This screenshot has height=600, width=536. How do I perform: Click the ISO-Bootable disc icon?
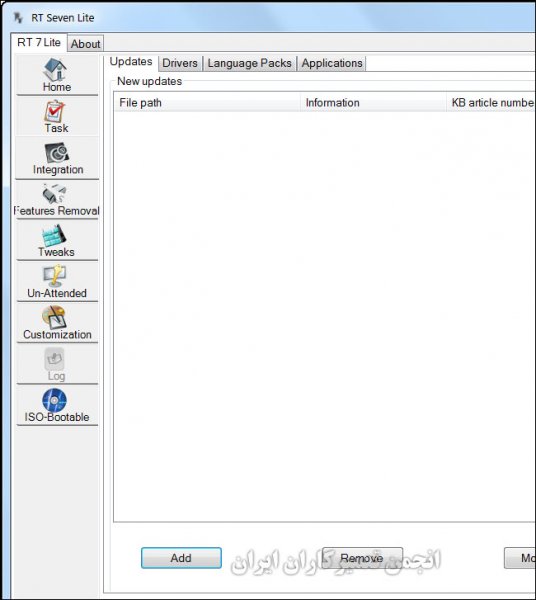(x=54, y=400)
